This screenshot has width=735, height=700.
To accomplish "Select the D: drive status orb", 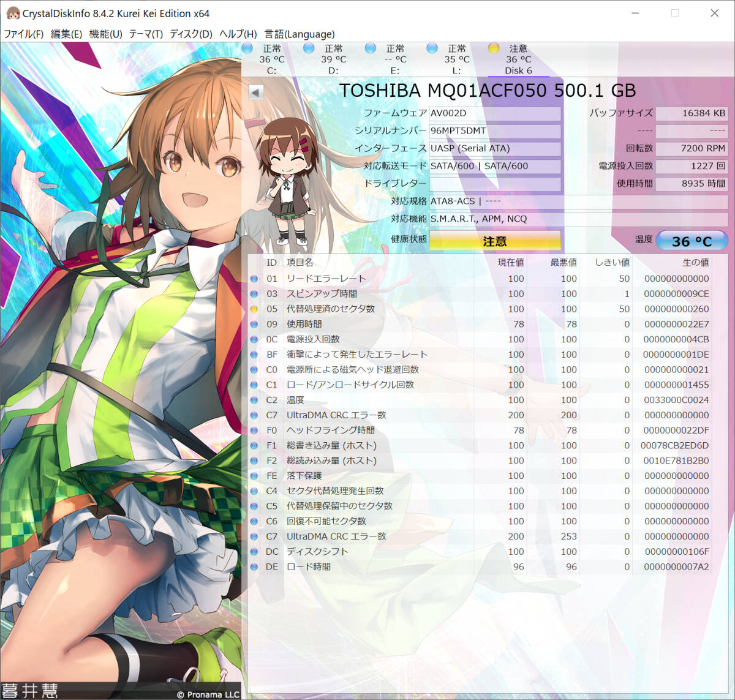I will (309, 48).
